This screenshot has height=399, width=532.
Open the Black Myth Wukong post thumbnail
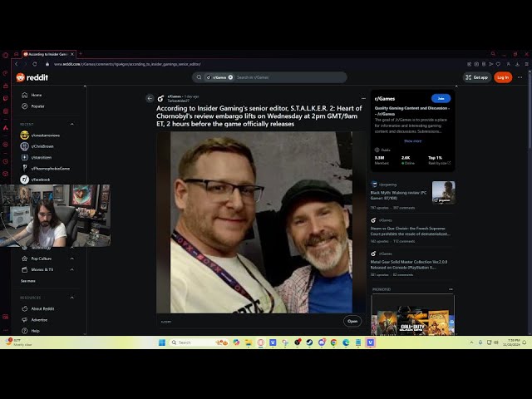click(x=443, y=192)
